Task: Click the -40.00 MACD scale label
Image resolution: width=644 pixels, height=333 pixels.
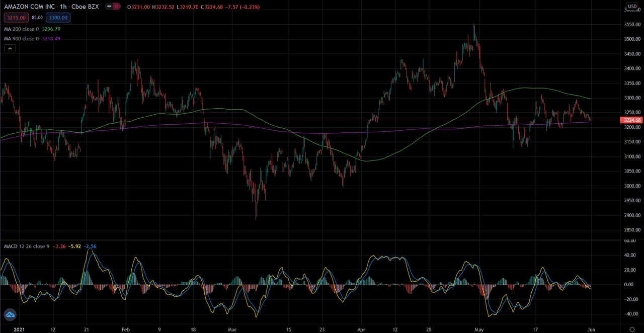Action: click(x=632, y=314)
